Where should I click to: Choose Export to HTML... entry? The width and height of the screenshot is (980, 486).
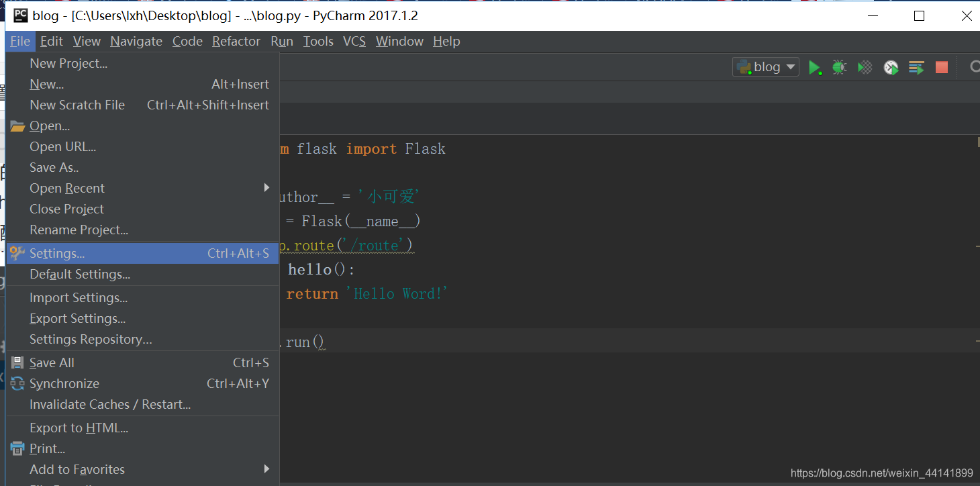[x=142, y=428]
